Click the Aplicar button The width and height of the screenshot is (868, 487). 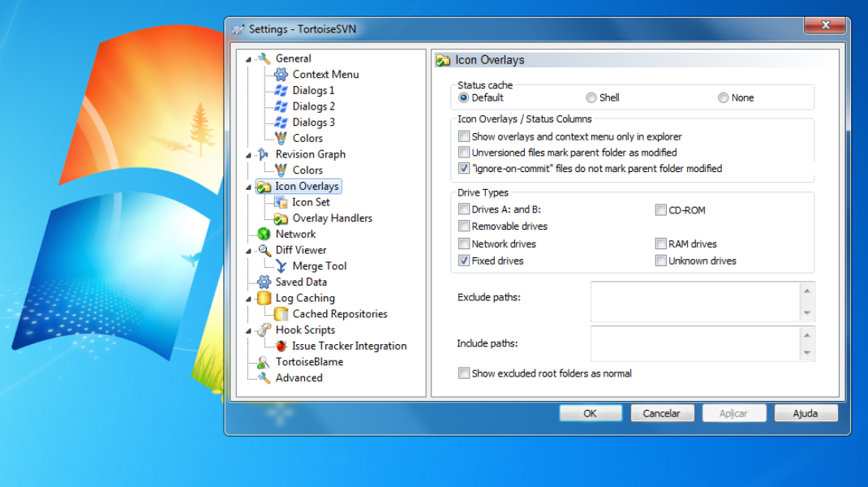click(x=734, y=413)
